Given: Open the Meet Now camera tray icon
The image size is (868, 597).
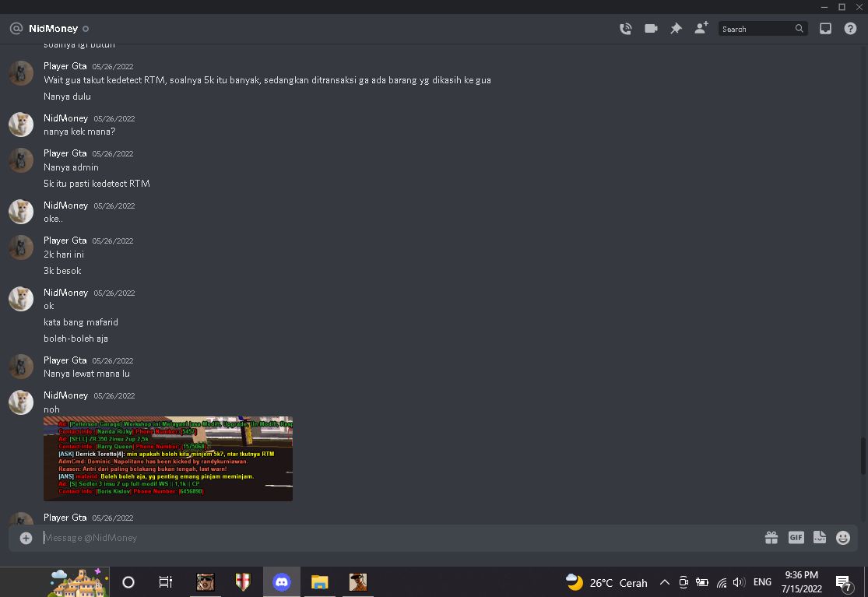Looking at the screenshot, I should pos(684,582).
